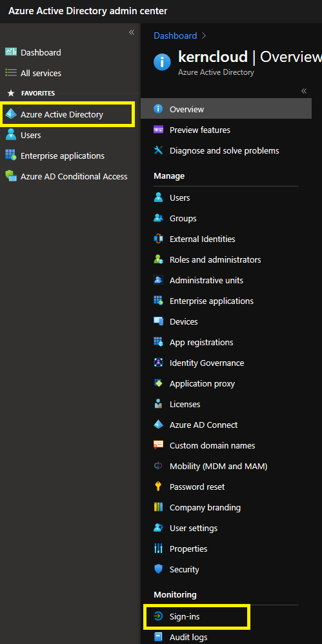Collapse the left favorites sidebar

[132, 32]
